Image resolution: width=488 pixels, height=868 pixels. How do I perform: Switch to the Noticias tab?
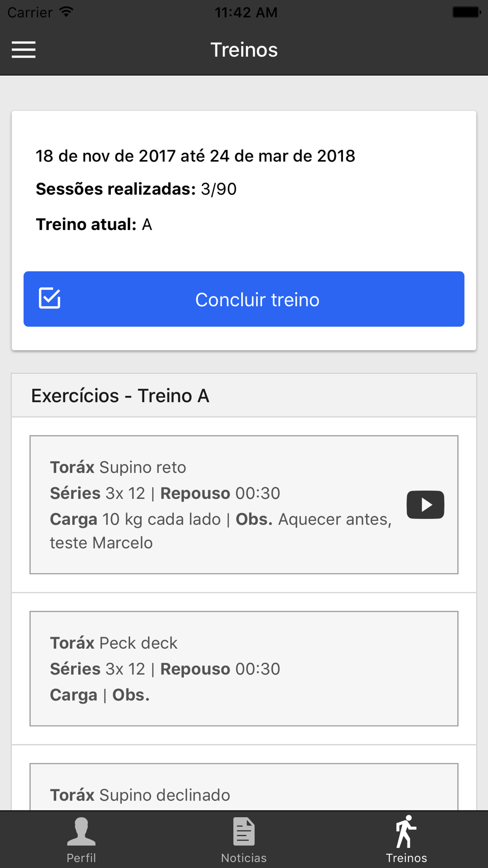pos(244,840)
